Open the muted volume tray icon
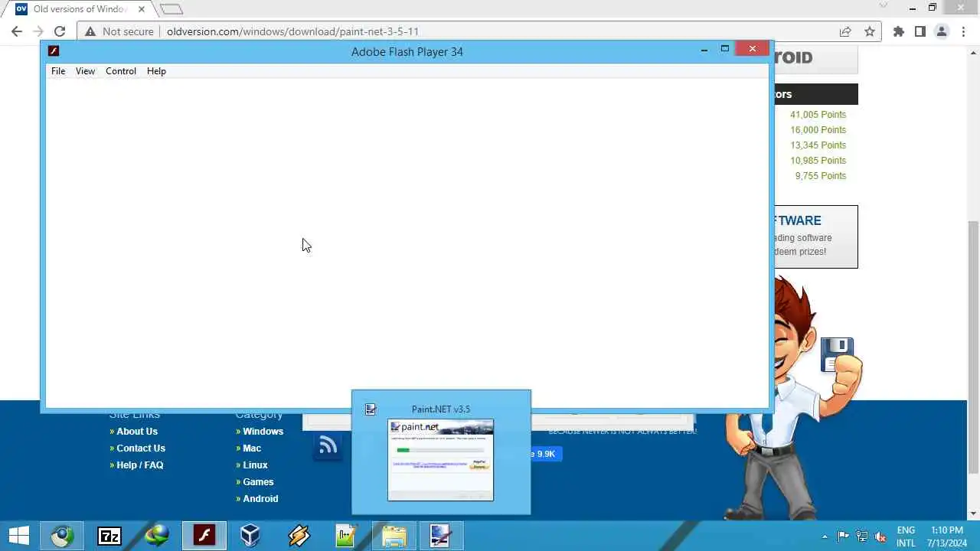The height and width of the screenshot is (551, 980). click(880, 536)
